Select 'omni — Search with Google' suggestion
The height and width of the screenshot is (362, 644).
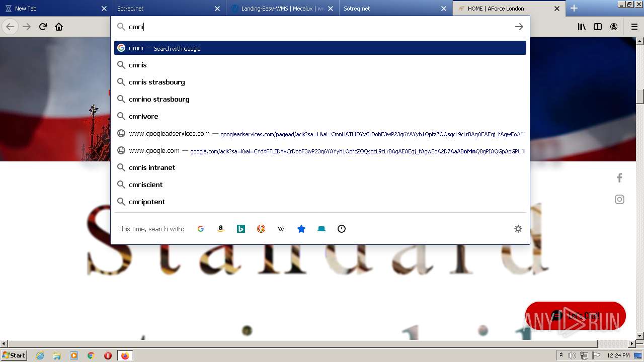coord(320,48)
